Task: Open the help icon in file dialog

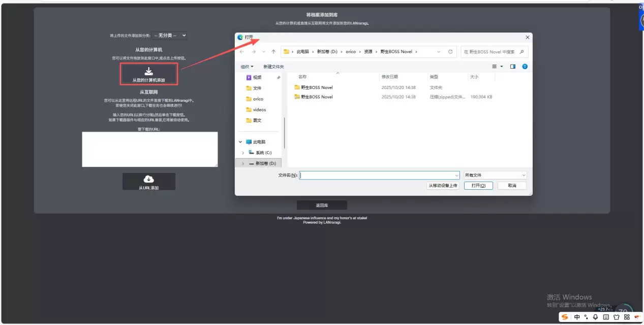Action: (x=525, y=67)
